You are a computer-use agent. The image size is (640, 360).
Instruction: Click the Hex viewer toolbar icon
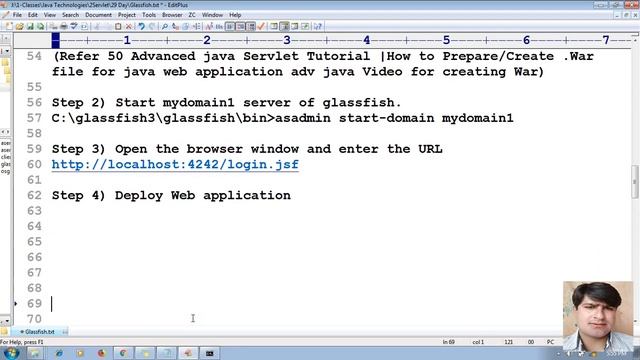(219, 27)
